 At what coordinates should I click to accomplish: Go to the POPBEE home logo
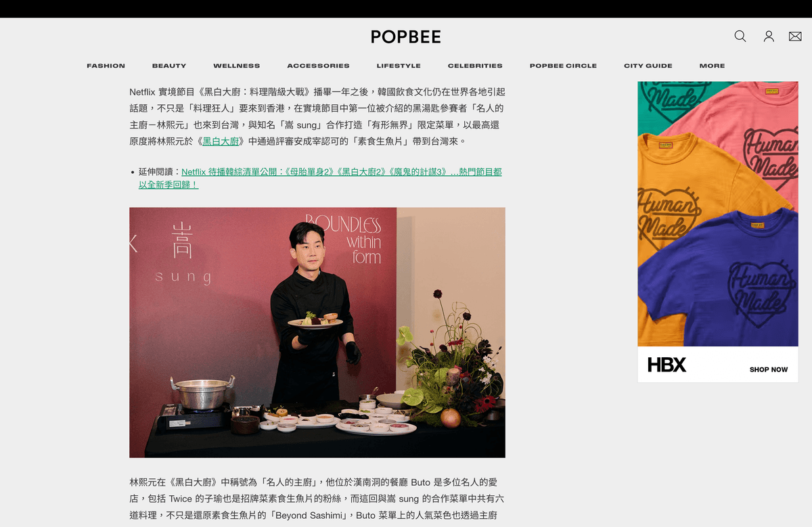[x=405, y=37]
